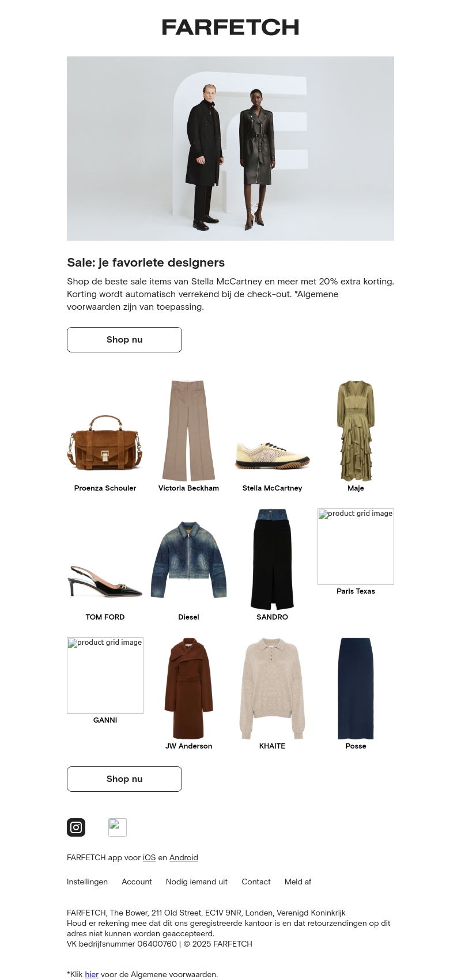Open the hero banner with two models

click(231, 149)
